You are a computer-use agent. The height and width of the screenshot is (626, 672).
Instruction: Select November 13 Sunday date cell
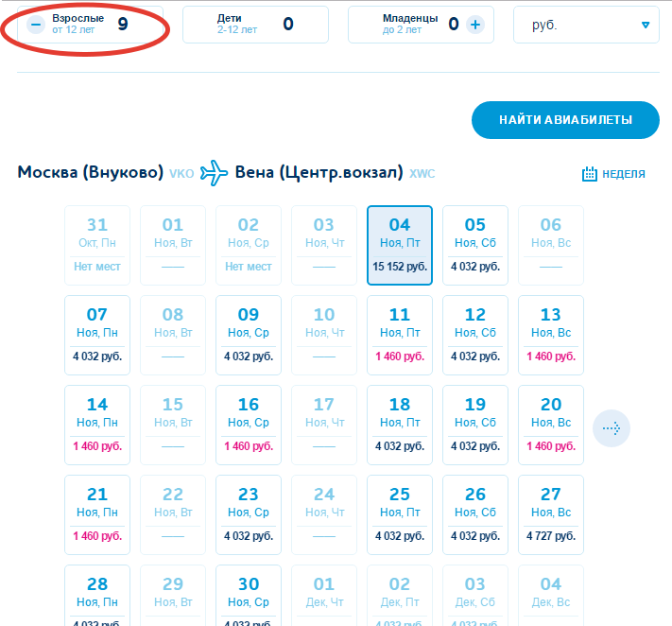[x=551, y=334]
